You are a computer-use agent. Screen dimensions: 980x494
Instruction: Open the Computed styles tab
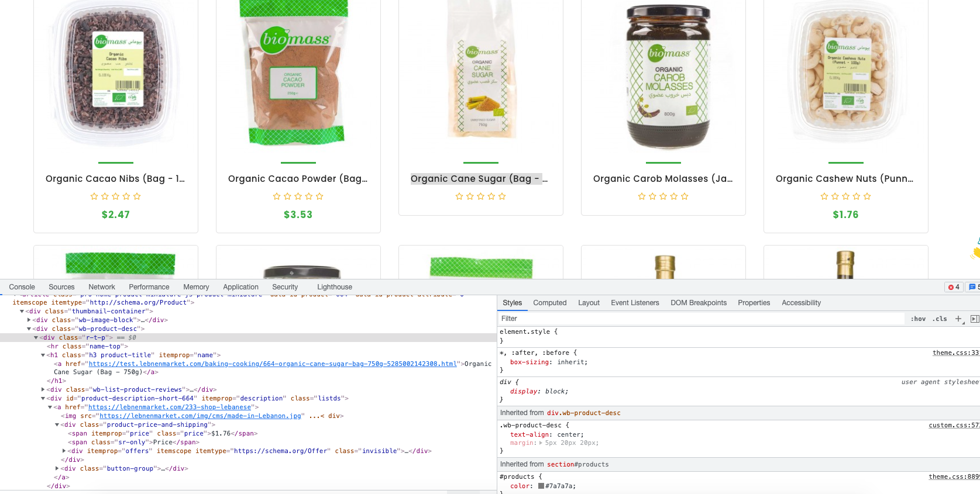pyautogui.click(x=549, y=303)
